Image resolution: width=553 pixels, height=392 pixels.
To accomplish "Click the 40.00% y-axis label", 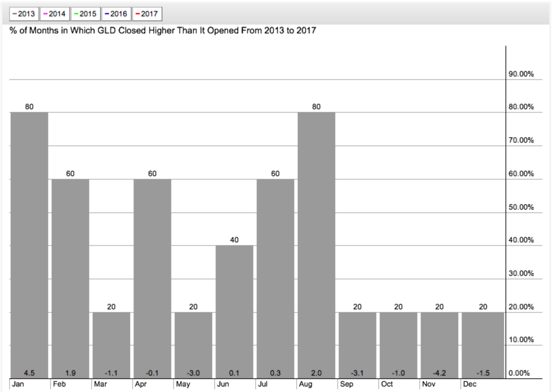I will pyautogui.click(x=521, y=240).
